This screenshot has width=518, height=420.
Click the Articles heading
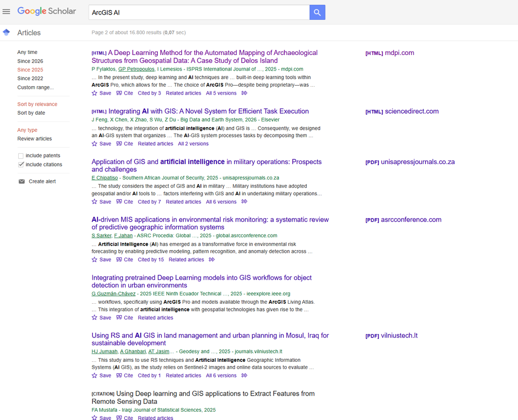pyautogui.click(x=29, y=33)
